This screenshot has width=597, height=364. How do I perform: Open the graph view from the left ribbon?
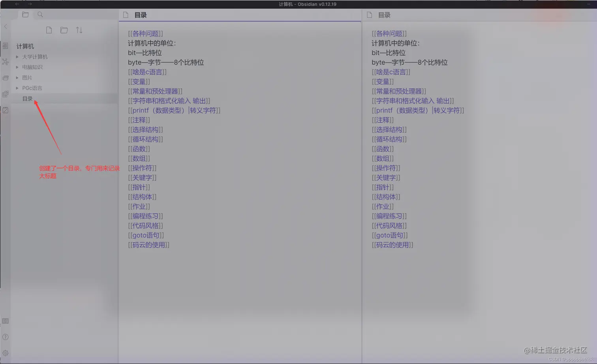point(5,62)
